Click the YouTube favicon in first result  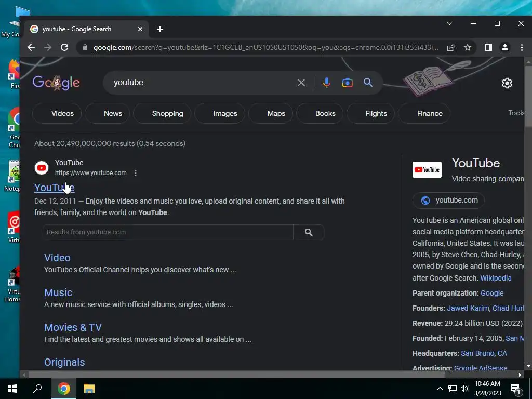click(42, 168)
